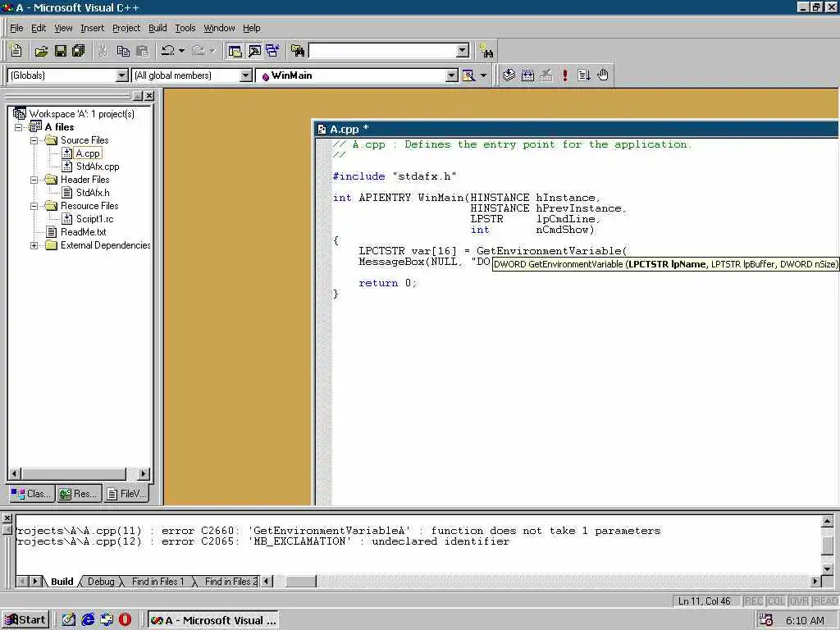Viewport: 840px width, 630px height.
Task: Select StdAfx.h in the file tree
Action: 93,193
